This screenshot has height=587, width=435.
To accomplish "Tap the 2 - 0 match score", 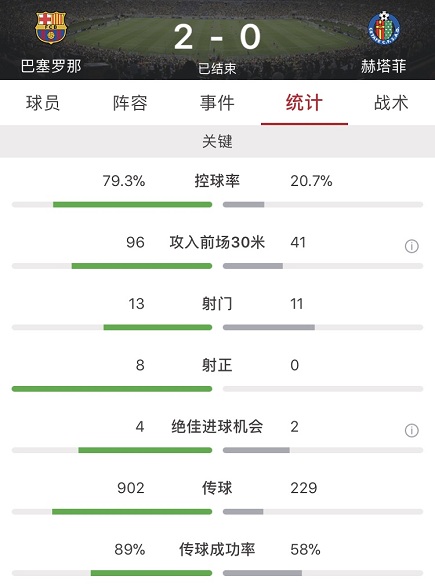I will point(217,37).
